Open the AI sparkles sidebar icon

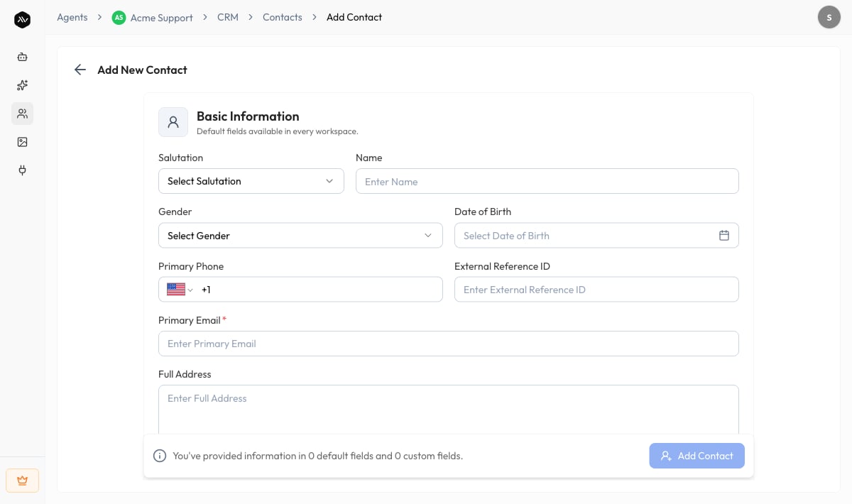[x=22, y=85]
